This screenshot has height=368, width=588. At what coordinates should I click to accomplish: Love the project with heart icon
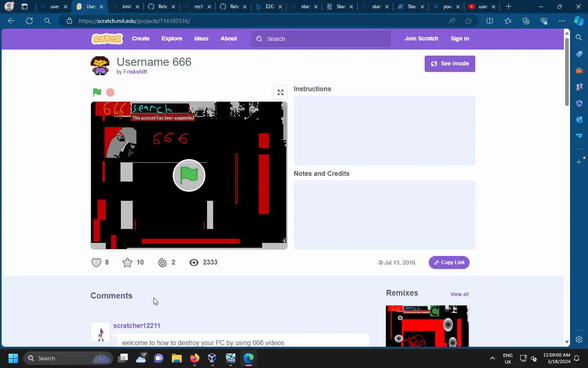(x=96, y=263)
